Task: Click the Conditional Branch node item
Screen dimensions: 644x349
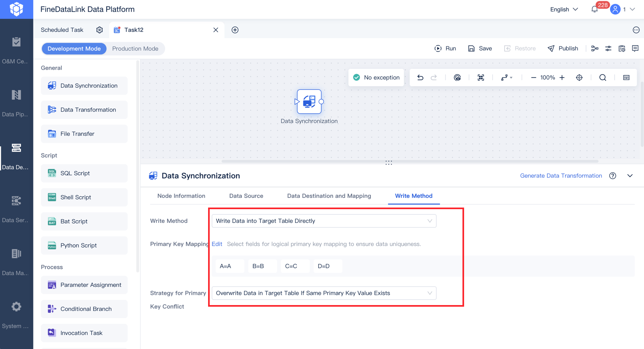Action: pyautogui.click(x=84, y=309)
